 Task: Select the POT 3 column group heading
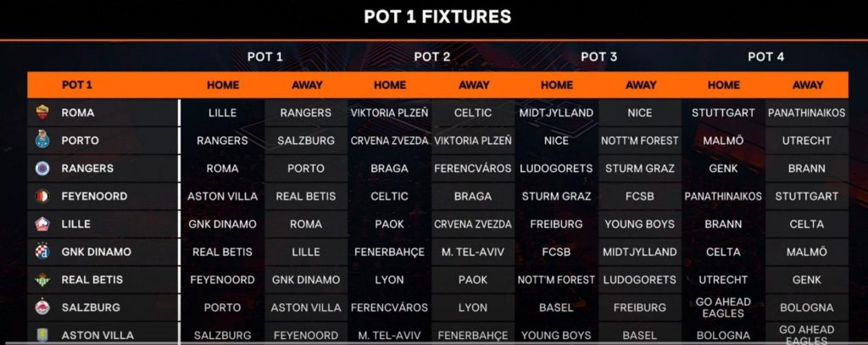(x=598, y=57)
